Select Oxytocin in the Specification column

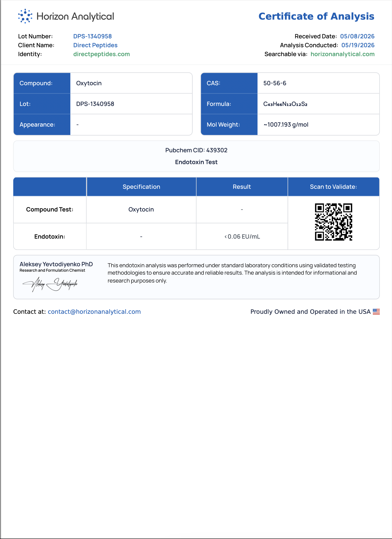141,209
